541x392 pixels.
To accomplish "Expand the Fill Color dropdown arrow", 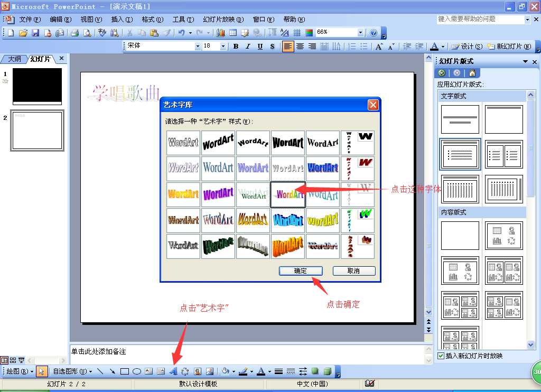I will pyautogui.click(x=234, y=371).
